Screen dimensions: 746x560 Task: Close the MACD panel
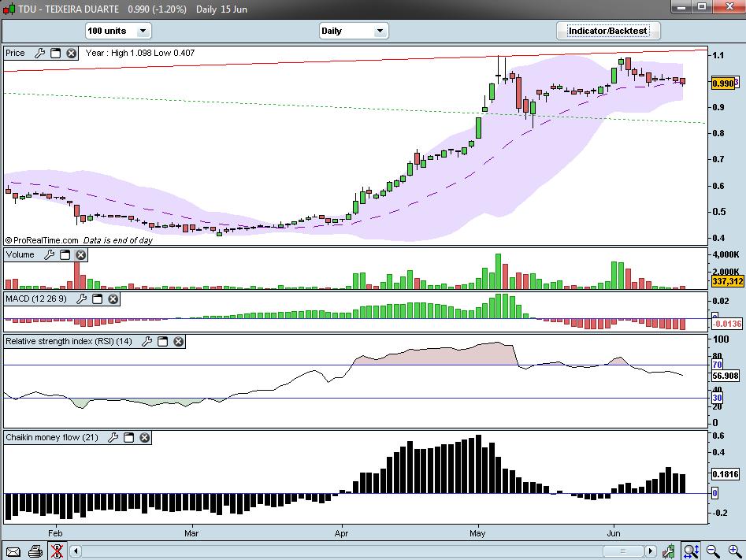pos(113,299)
